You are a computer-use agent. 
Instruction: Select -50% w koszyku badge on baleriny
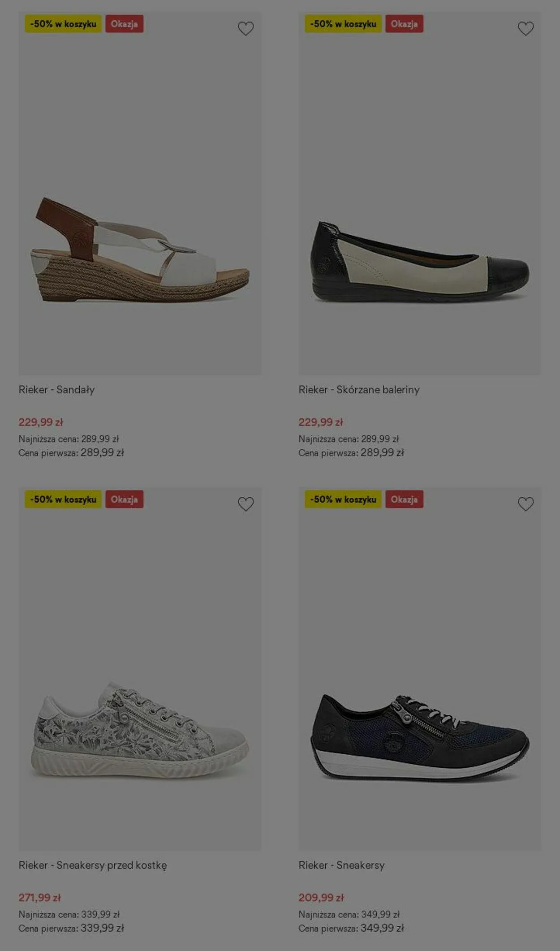pyautogui.click(x=343, y=24)
